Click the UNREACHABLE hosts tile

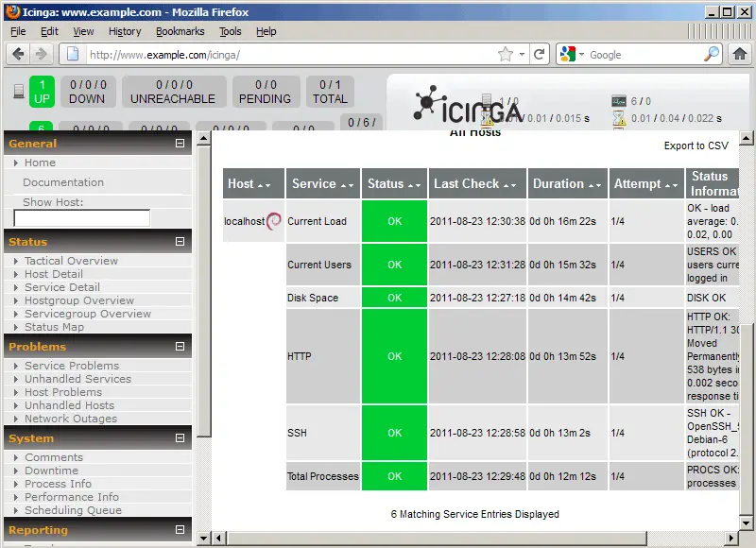click(x=174, y=92)
